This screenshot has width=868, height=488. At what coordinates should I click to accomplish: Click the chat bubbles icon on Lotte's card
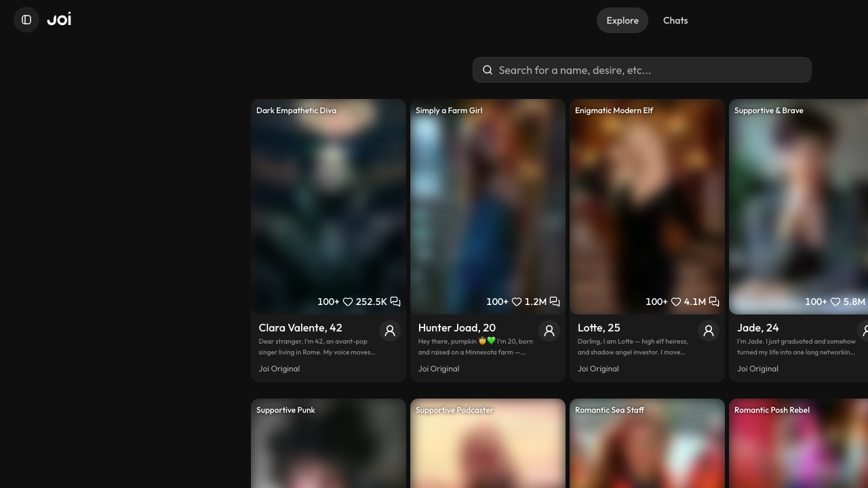714,302
